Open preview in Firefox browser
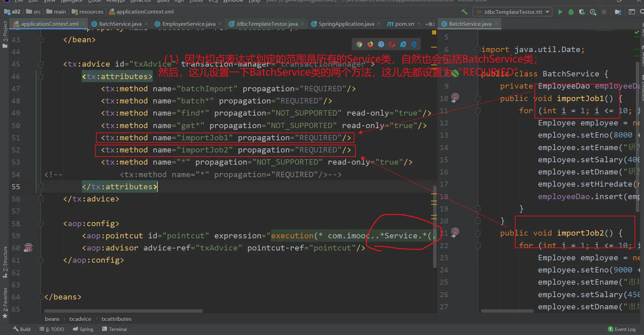Screen dimensions: 644x335 [370, 44]
